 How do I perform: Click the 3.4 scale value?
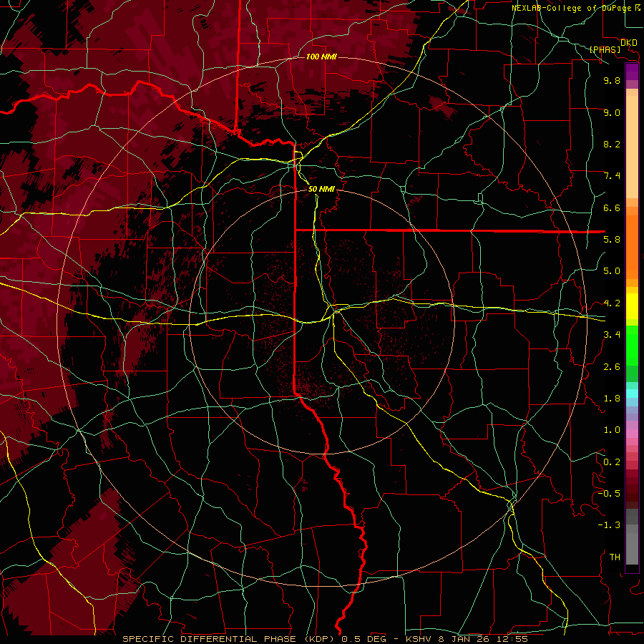point(612,335)
